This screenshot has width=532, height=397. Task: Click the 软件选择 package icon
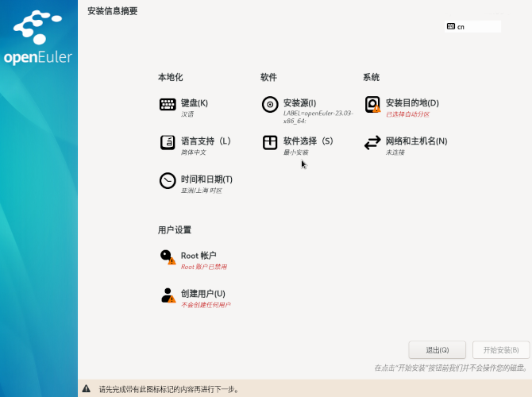point(270,142)
